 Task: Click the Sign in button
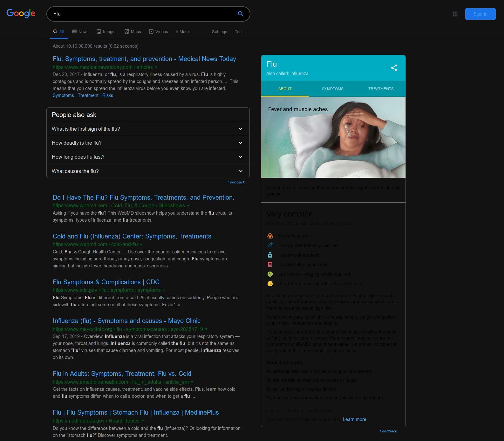coord(480,14)
